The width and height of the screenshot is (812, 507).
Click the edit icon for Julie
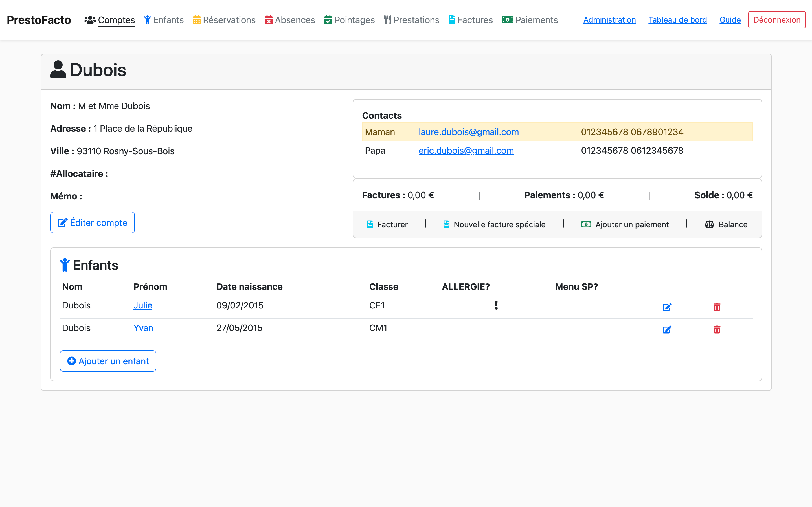click(x=667, y=307)
